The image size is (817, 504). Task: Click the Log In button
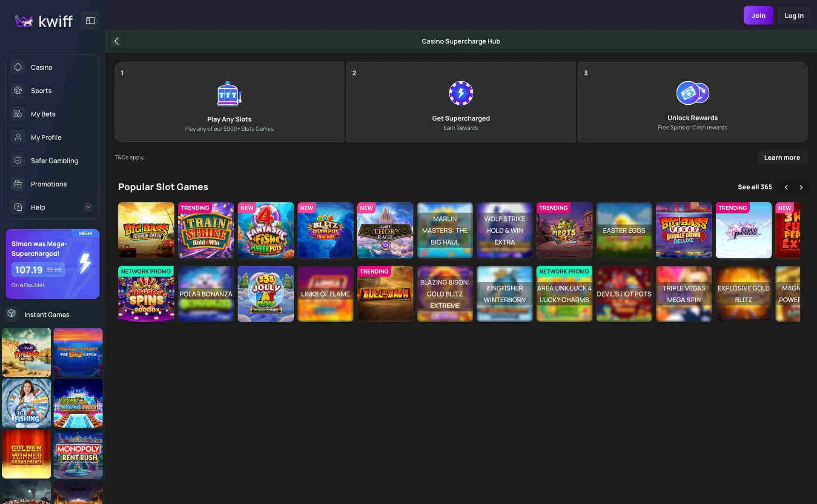click(x=794, y=15)
